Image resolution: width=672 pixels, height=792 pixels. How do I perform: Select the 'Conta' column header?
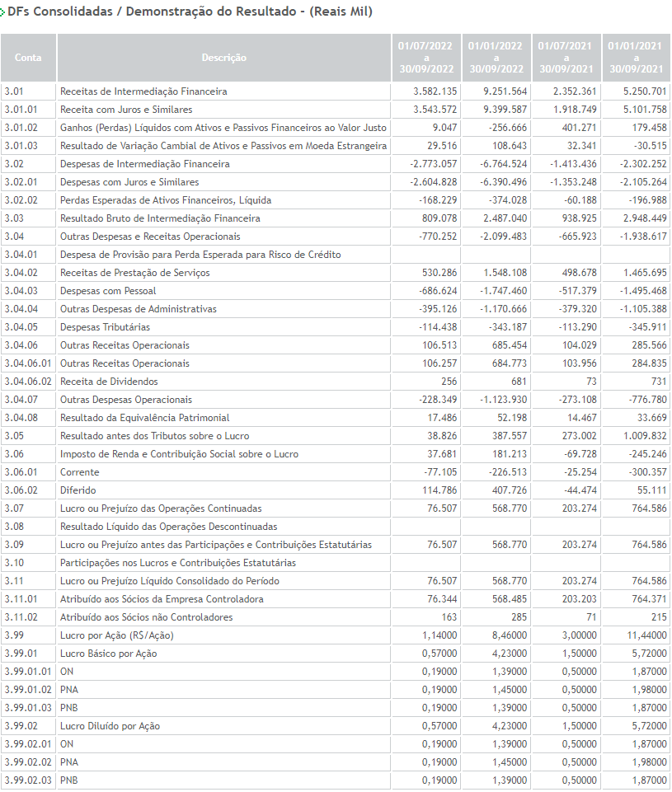28,58
